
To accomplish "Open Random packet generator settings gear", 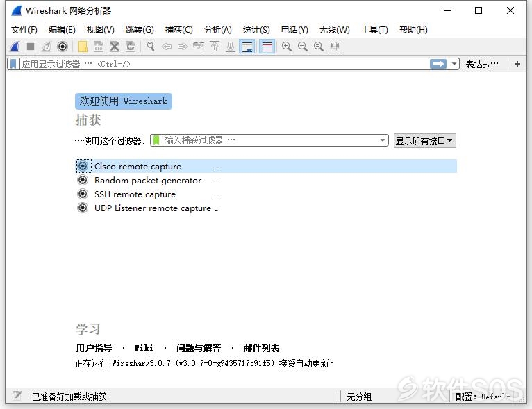I will tap(83, 180).
